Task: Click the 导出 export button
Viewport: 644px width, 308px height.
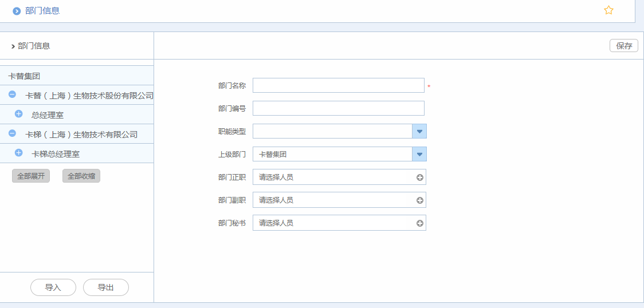Action: [x=106, y=287]
